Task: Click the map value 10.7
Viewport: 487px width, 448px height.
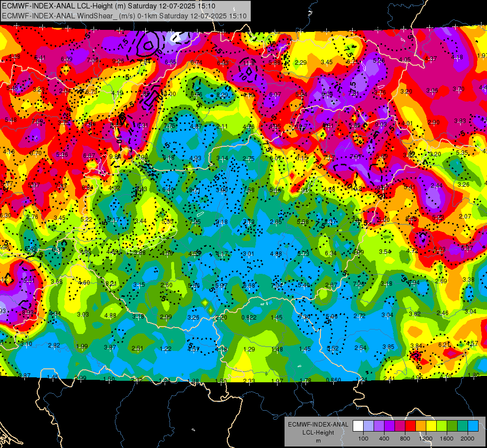Action: pyautogui.click(x=302, y=126)
